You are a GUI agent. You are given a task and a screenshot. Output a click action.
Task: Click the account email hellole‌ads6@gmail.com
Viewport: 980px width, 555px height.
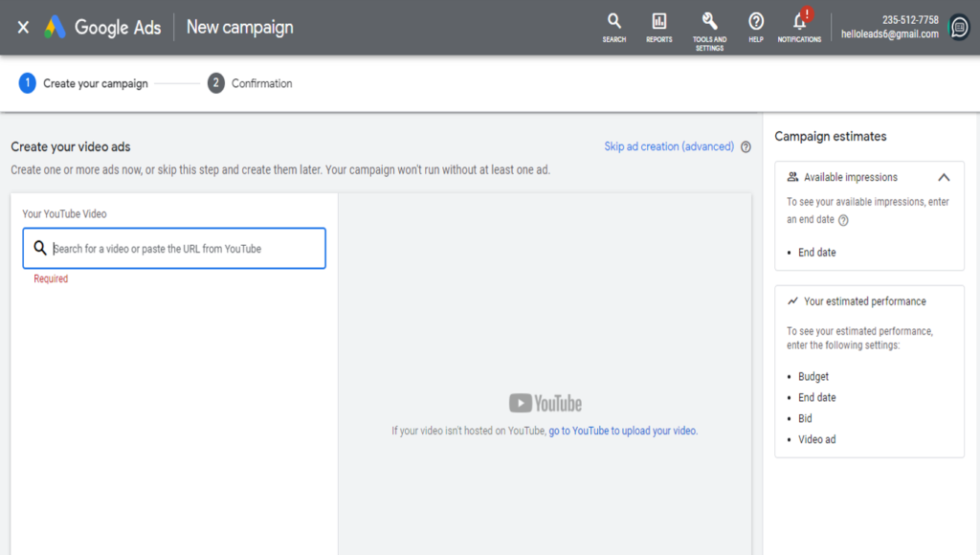[889, 34]
